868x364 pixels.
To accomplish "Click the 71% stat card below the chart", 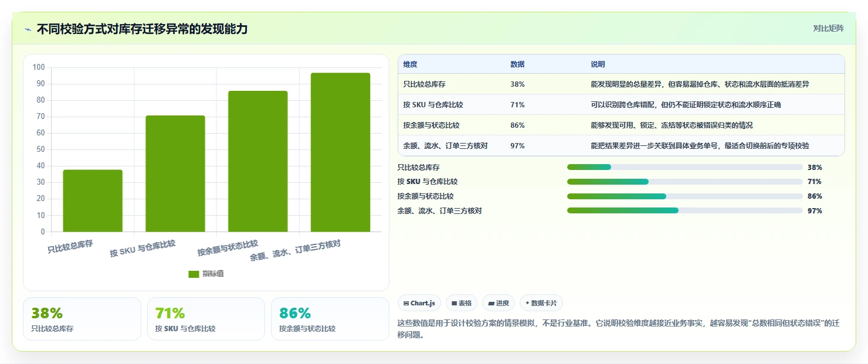I will 206,319.
